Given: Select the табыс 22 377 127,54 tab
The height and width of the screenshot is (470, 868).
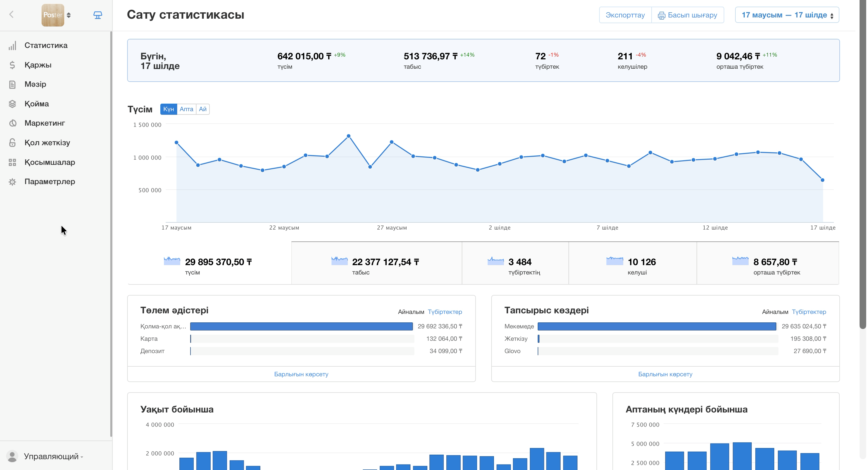Looking at the screenshot, I should 376,263.
